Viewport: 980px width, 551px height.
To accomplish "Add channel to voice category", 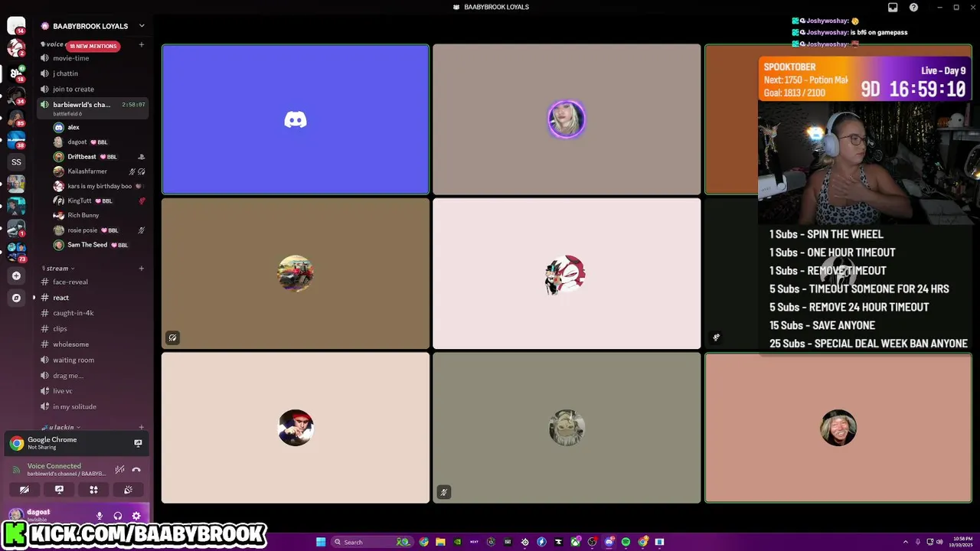I will [x=142, y=44].
